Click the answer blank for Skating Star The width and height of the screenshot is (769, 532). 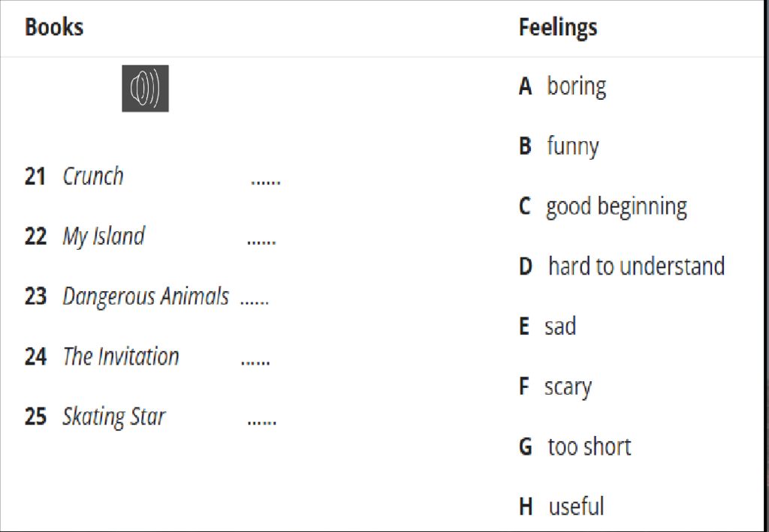pos(262,422)
